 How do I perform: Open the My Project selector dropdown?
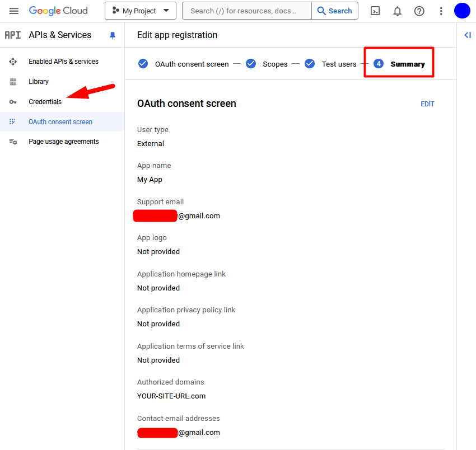tap(141, 11)
